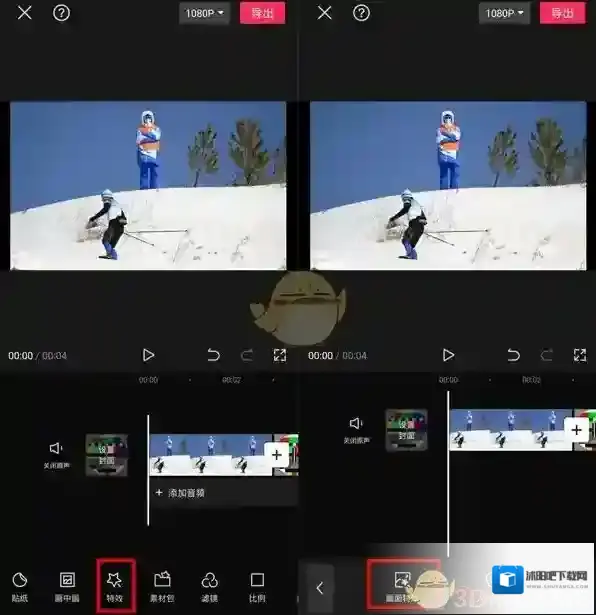Undo the last action in the right screen
The width and height of the screenshot is (596, 615).
coord(513,355)
